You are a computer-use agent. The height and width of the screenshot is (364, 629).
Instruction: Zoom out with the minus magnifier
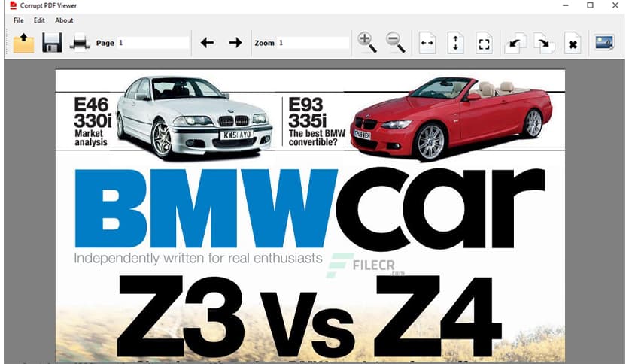396,43
